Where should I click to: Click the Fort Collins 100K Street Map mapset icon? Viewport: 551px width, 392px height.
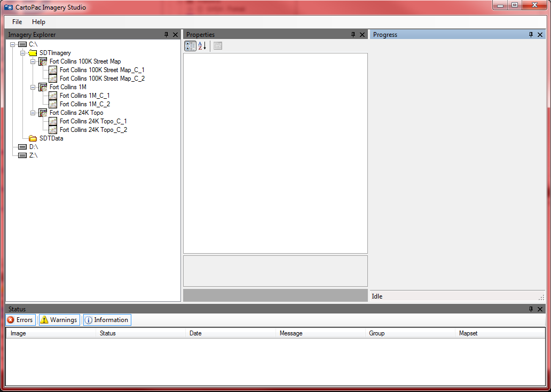pyautogui.click(x=43, y=61)
